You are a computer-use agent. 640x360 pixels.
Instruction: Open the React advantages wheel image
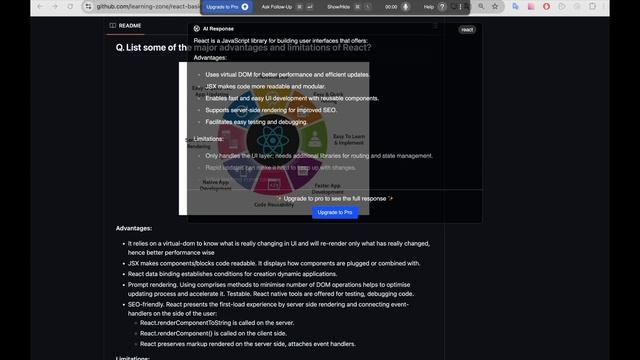274,139
